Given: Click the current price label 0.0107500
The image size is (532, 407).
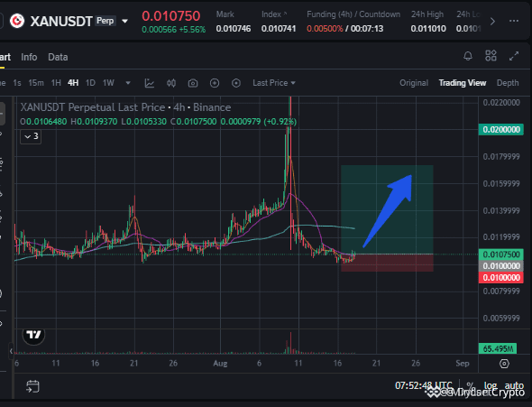Looking at the screenshot, I should 501,254.
